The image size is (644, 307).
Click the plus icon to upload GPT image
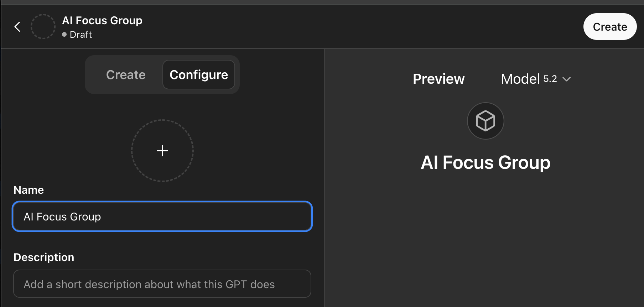(x=162, y=151)
